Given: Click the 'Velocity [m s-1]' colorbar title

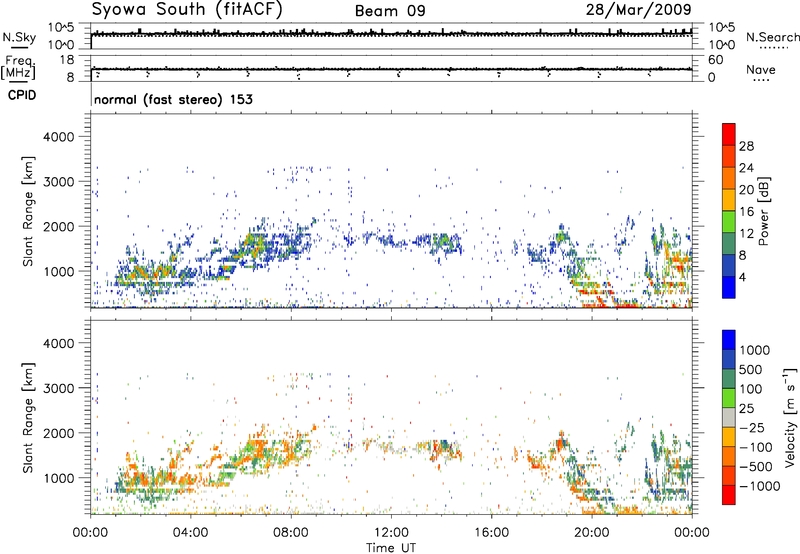Looking at the screenshot, I should point(790,417).
